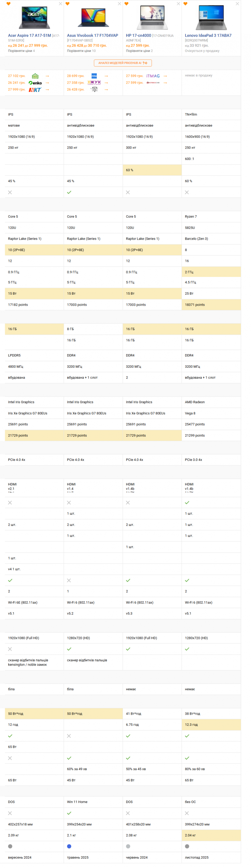Click arrow next to 26 428 грн offer
The height and width of the screenshot is (868, 251).
click(106, 90)
